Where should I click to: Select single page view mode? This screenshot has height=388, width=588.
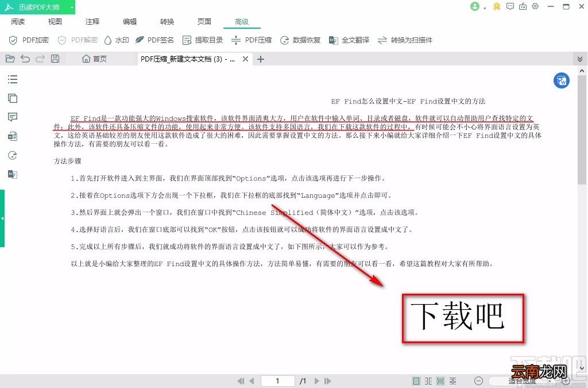tap(416, 381)
